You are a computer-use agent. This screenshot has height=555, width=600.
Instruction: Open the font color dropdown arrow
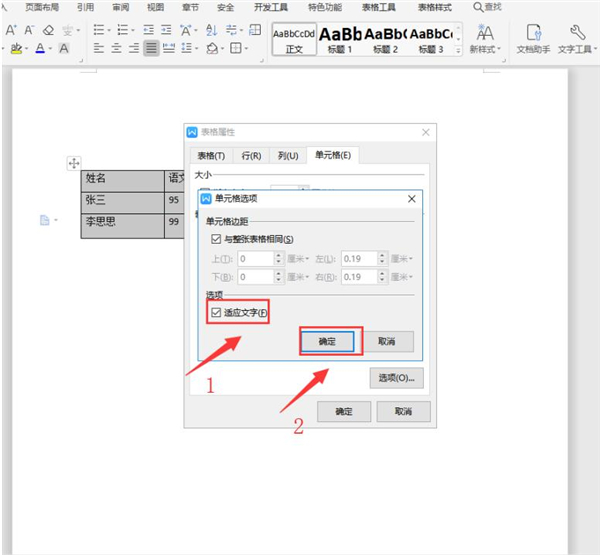click(51, 48)
